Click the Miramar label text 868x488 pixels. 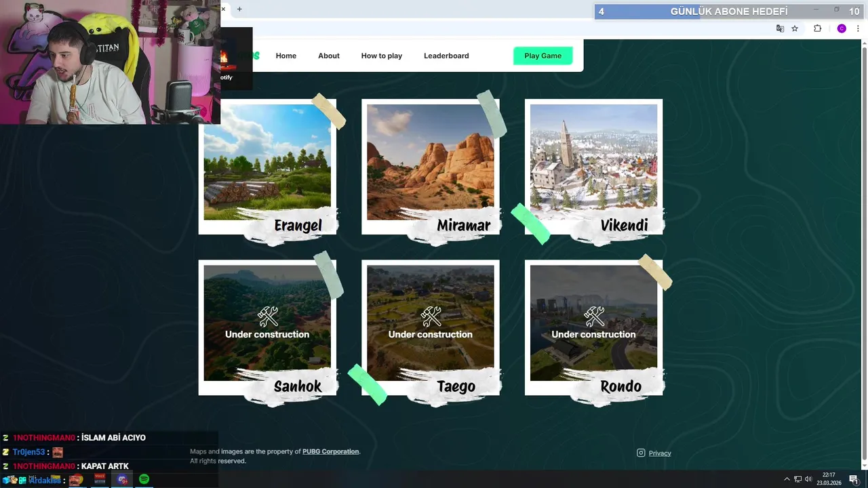click(463, 226)
